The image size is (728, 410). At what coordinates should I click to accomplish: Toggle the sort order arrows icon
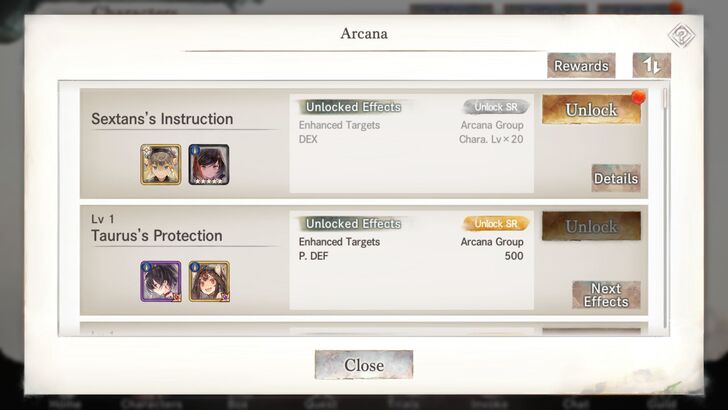[x=651, y=65]
